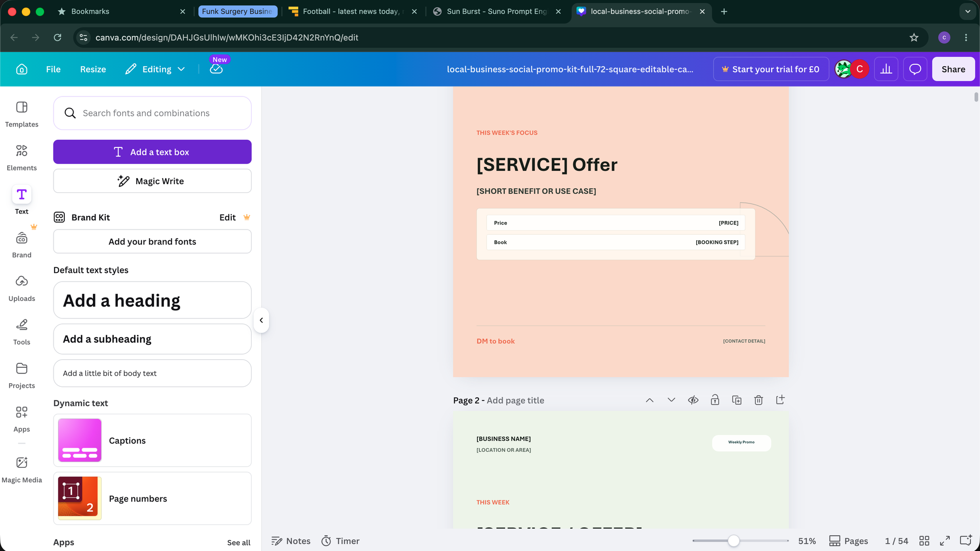Click Add a text box button

coord(152,152)
